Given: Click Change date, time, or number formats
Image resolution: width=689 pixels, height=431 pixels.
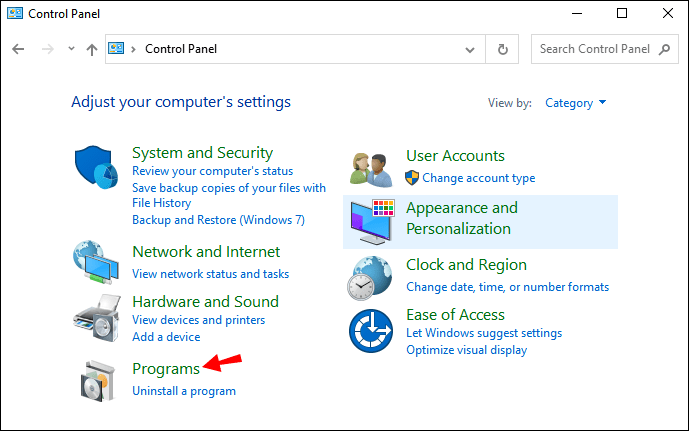Looking at the screenshot, I should [x=508, y=287].
